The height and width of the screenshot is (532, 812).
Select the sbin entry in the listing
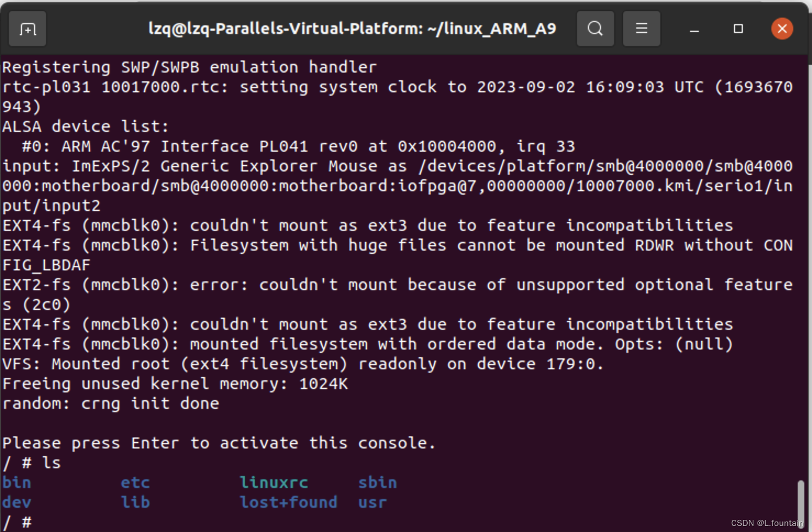pos(377,482)
